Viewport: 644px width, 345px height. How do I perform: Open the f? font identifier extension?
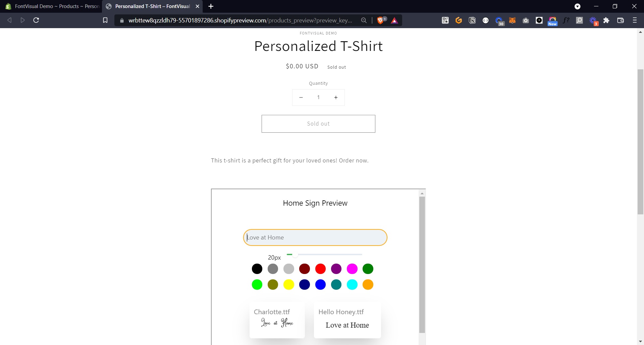tap(566, 20)
